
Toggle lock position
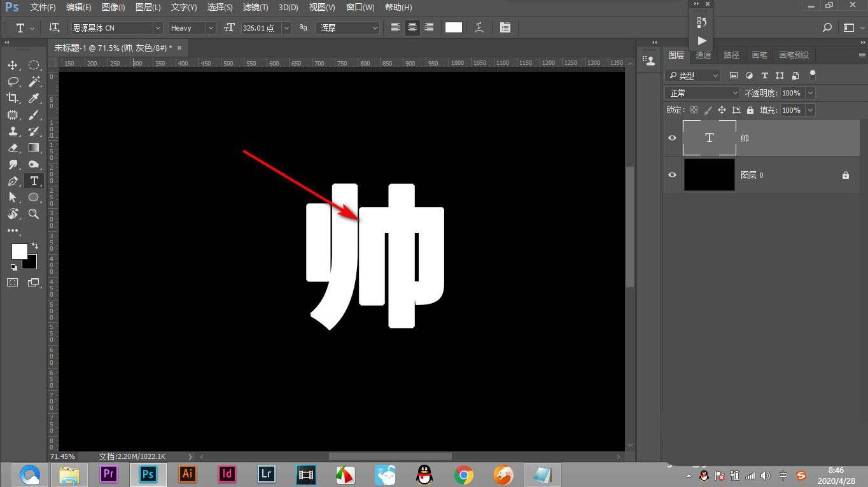point(722,110)
